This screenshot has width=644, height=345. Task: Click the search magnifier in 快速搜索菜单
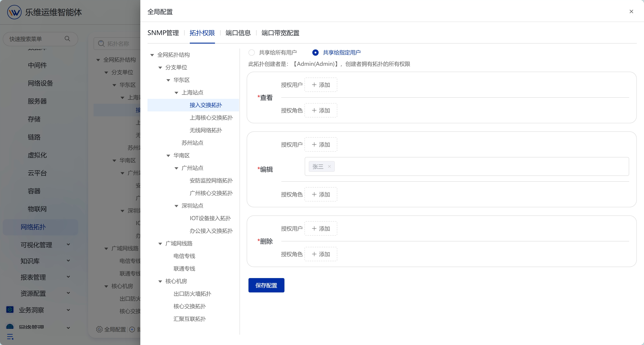67,39
